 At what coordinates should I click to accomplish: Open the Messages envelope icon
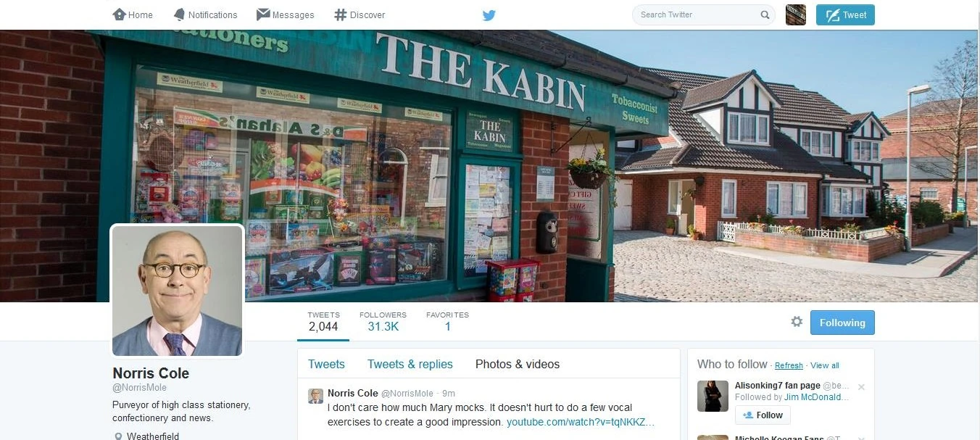tap(263, 14)
